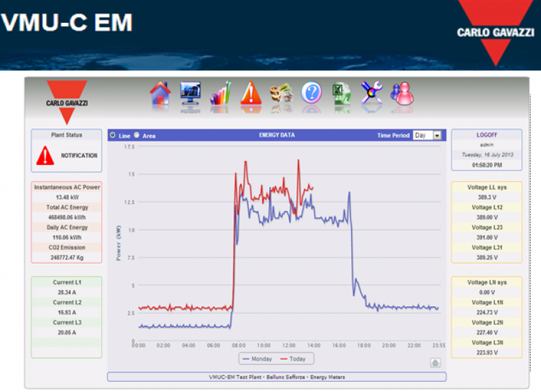The height and width of the screenshot is (392, 541).
Task: Click the 0.00 V value
Action: coord(487,292)
